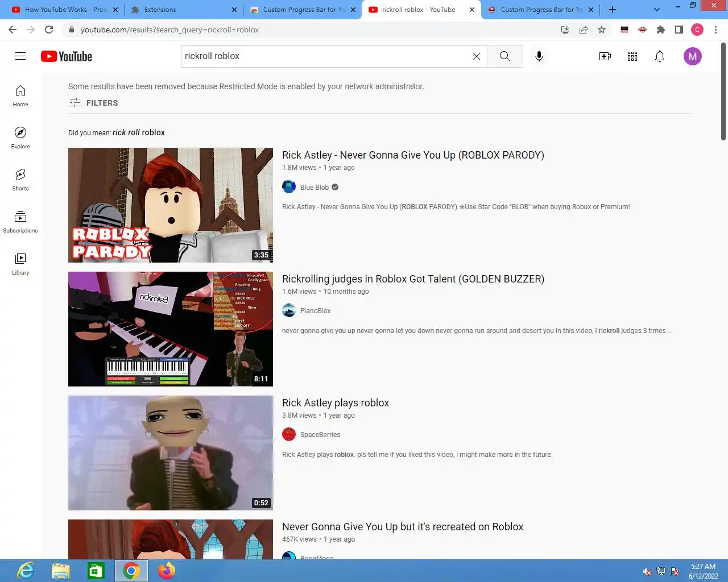Open Explore in the sidebar
The width and height of the screenshot is (728, 582).
click(20, 138)
